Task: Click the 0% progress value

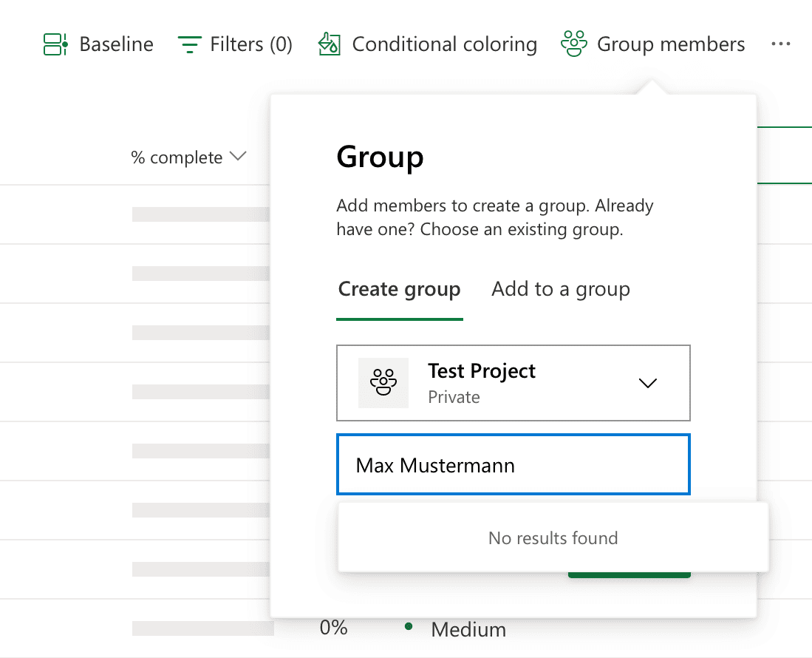Action: (x=334, y=627)
